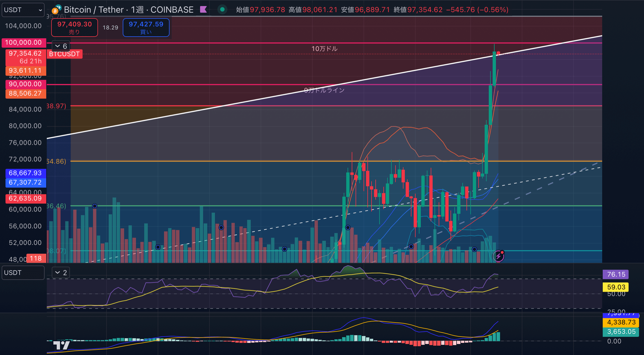Click the event marker circle on the green line
The width and height of the screenshot is (644, 355).
95,206
